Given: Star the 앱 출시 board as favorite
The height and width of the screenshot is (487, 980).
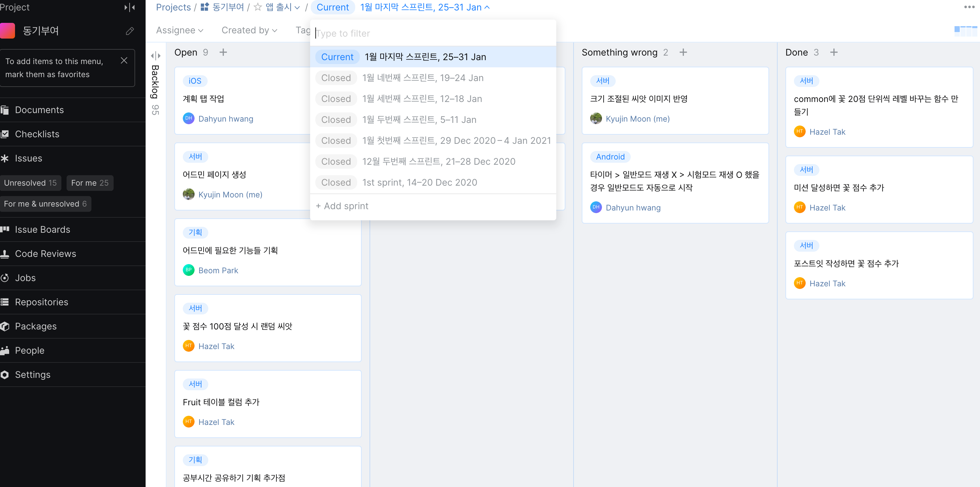Looking at the screenshot, I should point(258,7).
